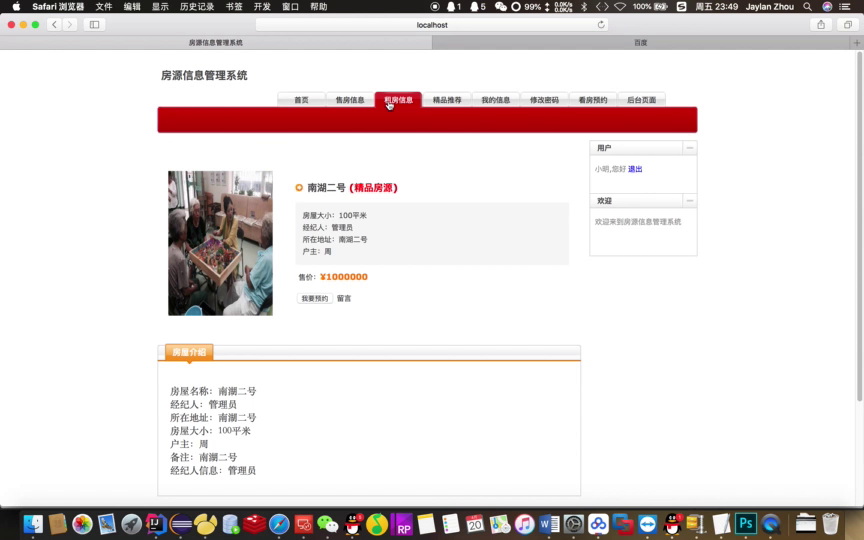The width and height of the screenshot is (864, 540).
Task: Open Launchpad rocket in the Dock
Action: 131,523
